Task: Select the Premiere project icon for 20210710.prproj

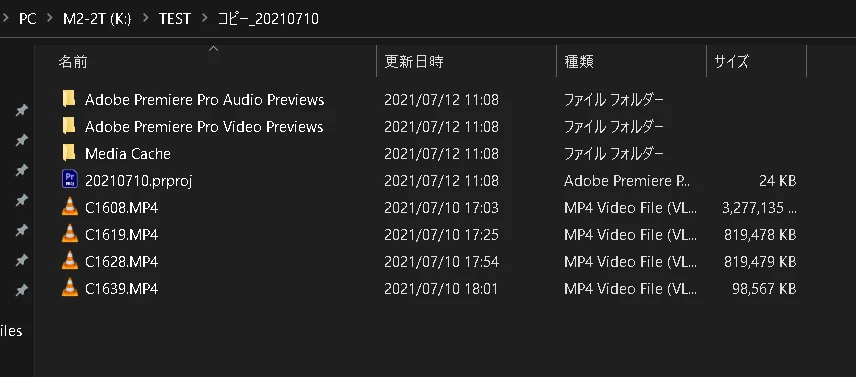Action: click(x=70, y=179)
